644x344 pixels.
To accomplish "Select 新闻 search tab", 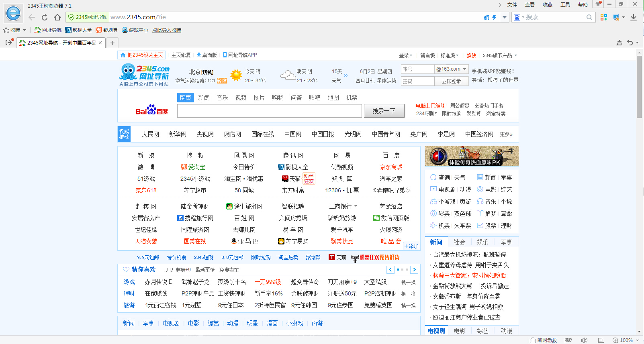I will click(204, 98).
